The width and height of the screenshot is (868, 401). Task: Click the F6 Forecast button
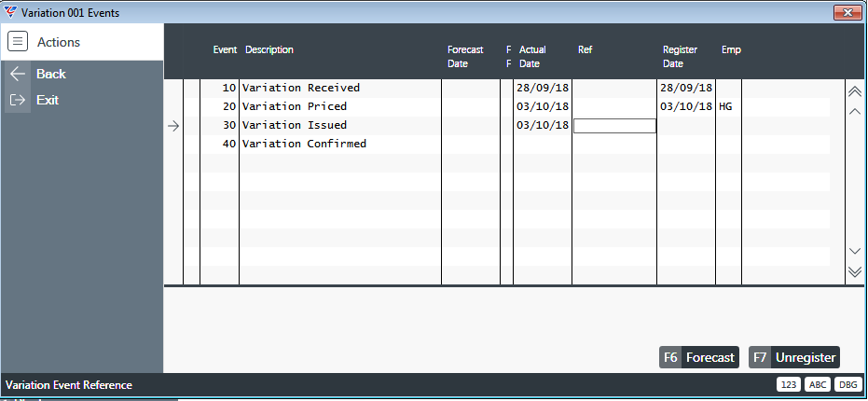[698, 357]
